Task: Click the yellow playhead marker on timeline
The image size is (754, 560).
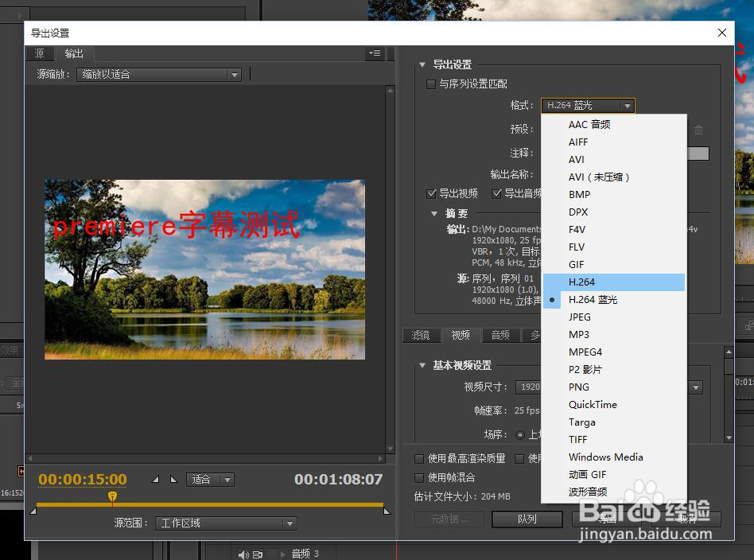Action: [x=112, y=496]
